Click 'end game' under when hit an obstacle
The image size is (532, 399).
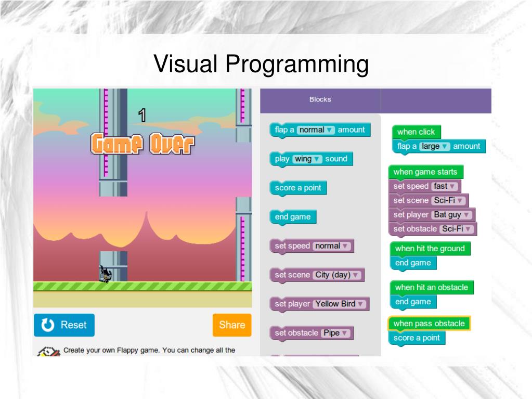pos(413,302)
